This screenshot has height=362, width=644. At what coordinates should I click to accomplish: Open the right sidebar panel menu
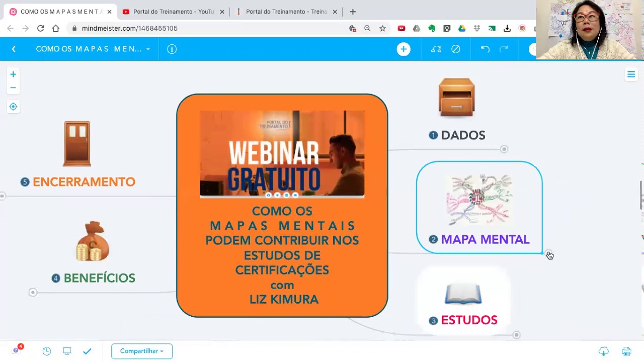(x=631, y=74)
